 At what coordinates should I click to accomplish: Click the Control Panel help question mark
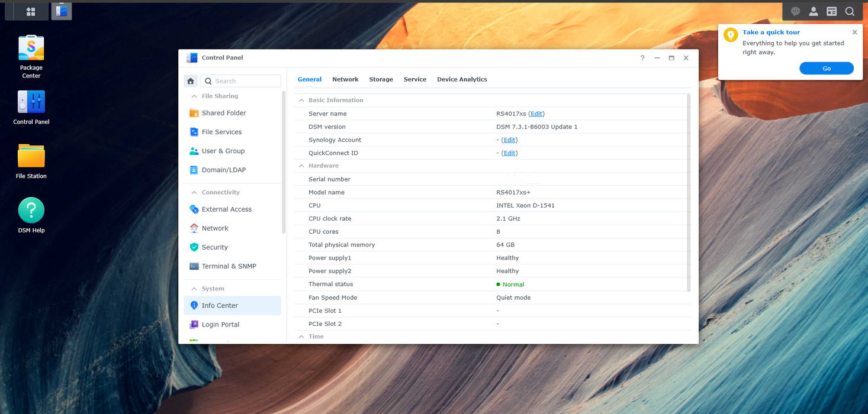(642, 58)
